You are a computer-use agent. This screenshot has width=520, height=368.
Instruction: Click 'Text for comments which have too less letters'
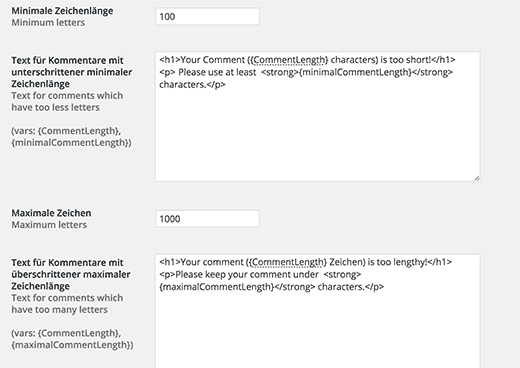click(x=67, y=101)
